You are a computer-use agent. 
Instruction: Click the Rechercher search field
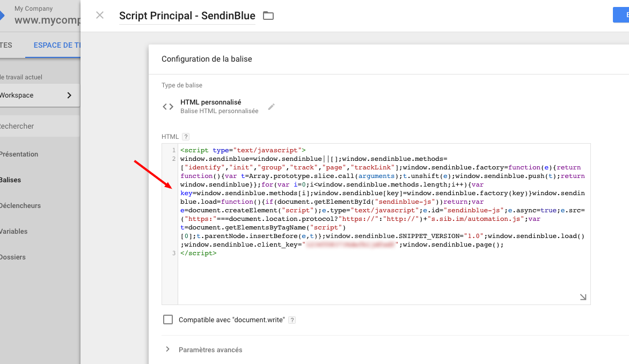(x=40, y=126)
